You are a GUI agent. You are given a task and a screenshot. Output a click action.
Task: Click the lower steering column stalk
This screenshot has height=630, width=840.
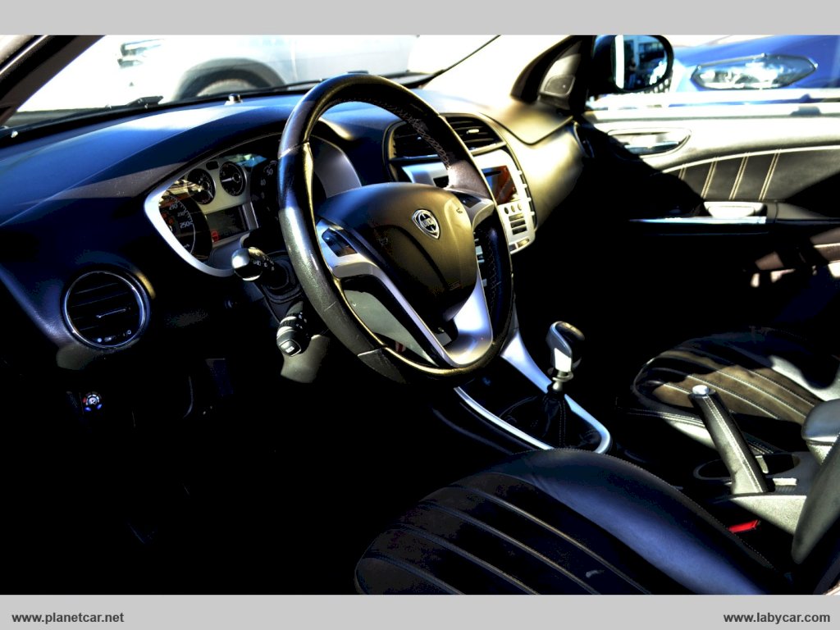(x=294, y=333)
